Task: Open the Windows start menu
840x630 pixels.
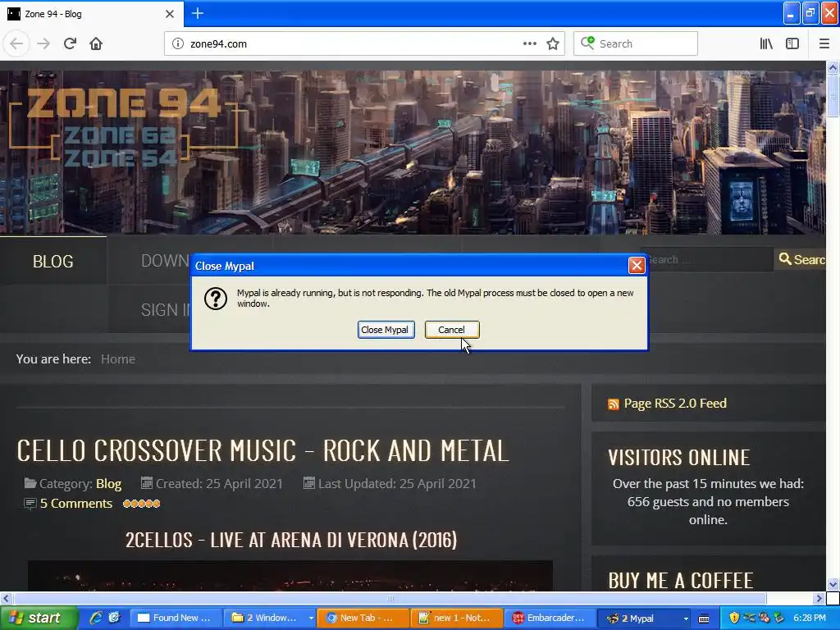Action: coord(38,618)
